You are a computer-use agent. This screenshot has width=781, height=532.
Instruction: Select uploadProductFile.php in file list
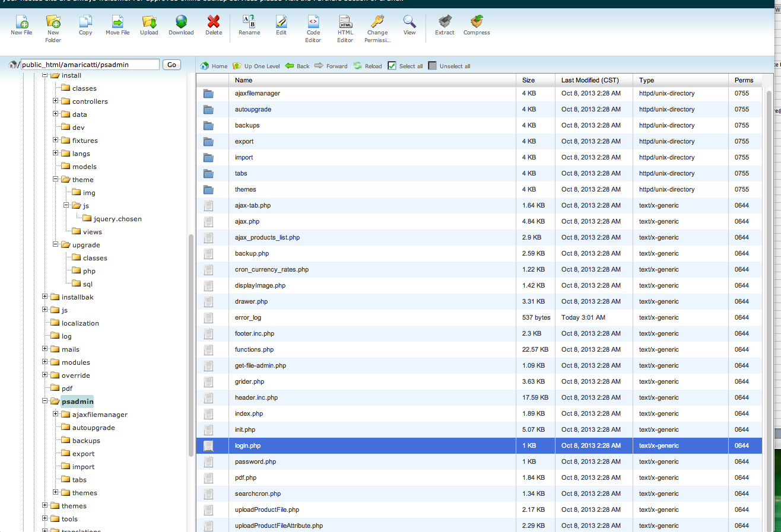tap(479, 509)
